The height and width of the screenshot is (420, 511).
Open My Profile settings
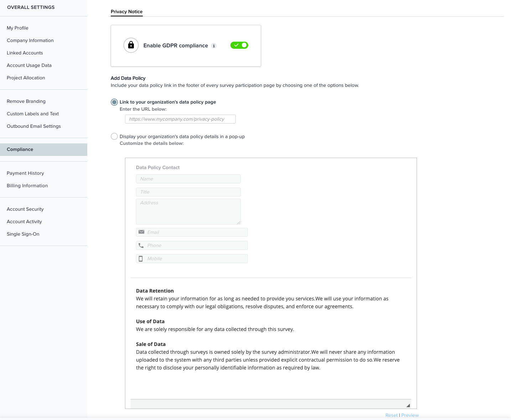[17, 28]
